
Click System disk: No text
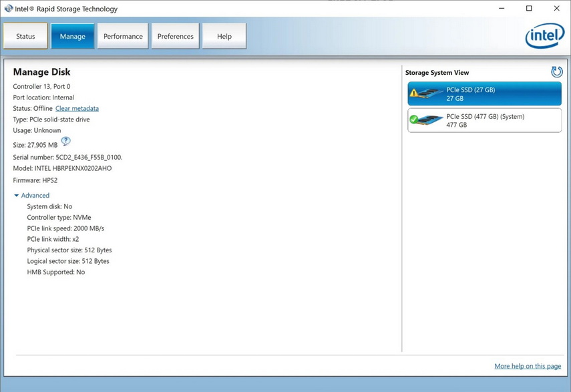click(49, 206)
